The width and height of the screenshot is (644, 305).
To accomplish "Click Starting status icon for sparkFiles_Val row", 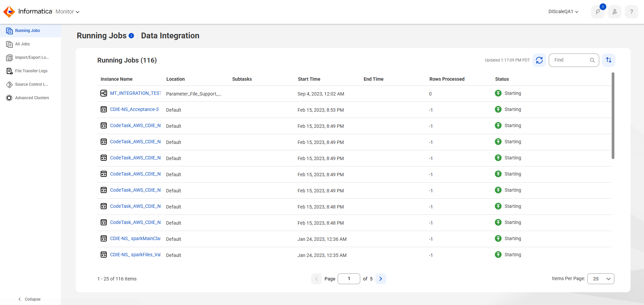I will coord(498,255).
